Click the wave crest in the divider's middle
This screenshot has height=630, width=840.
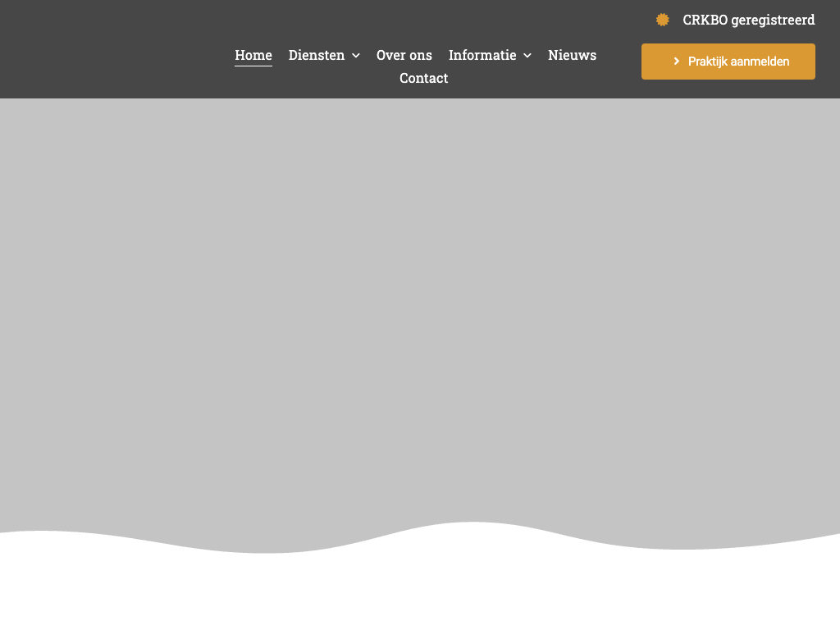(472, 523)
